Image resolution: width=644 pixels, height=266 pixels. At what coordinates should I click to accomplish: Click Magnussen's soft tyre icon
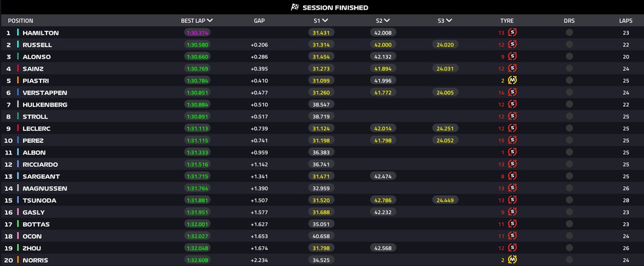[x=512, y=187]
